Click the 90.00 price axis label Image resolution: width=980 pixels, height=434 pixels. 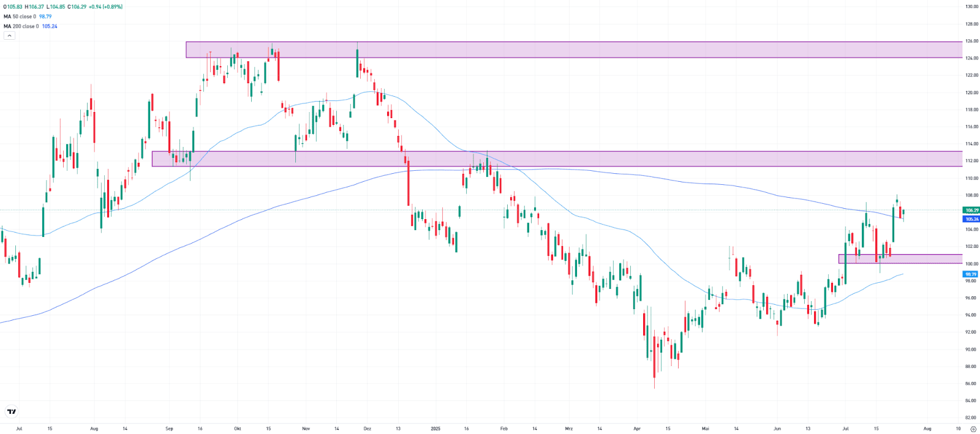click(x=971, y=350)
